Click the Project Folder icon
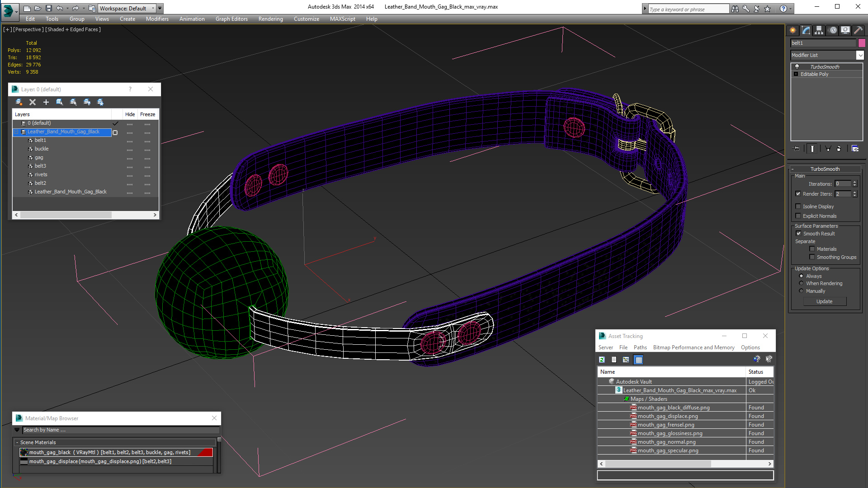The height and width of the screenshot is (488, 868). 92,8
